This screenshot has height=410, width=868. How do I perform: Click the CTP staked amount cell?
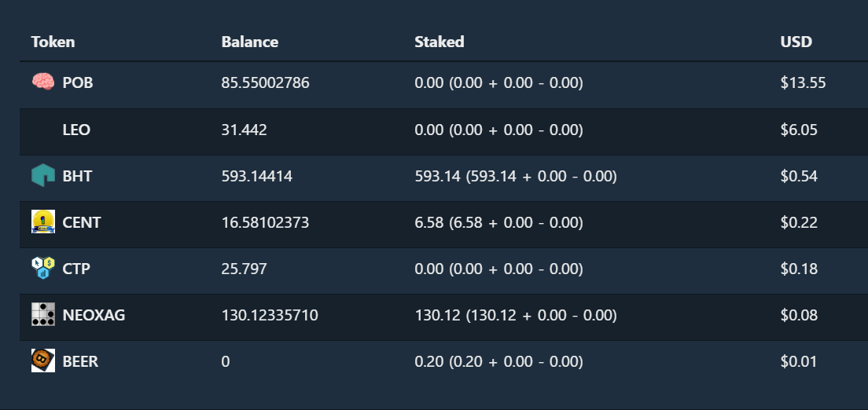tap(498, 269)
